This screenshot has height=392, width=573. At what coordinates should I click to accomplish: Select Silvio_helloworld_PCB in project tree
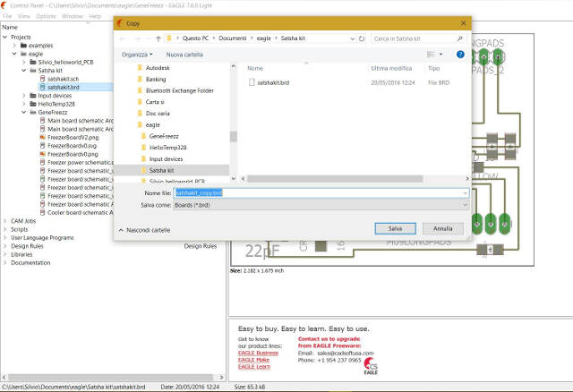tap(65, 62)
